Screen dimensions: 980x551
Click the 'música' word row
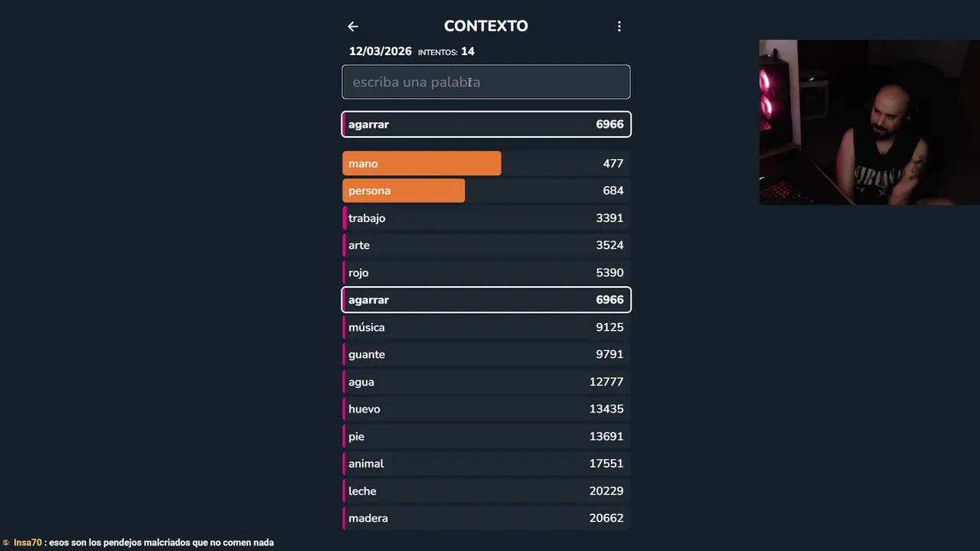tap(485, 328)
